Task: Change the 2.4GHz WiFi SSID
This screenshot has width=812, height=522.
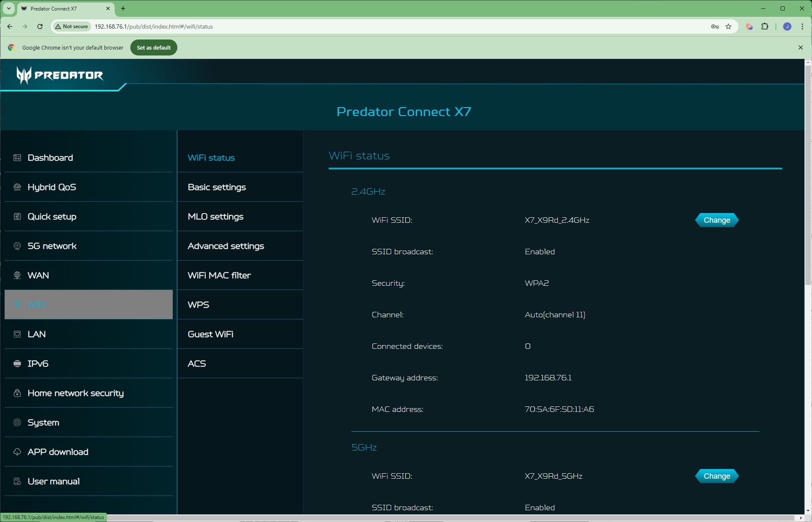Action: point(717,220)
